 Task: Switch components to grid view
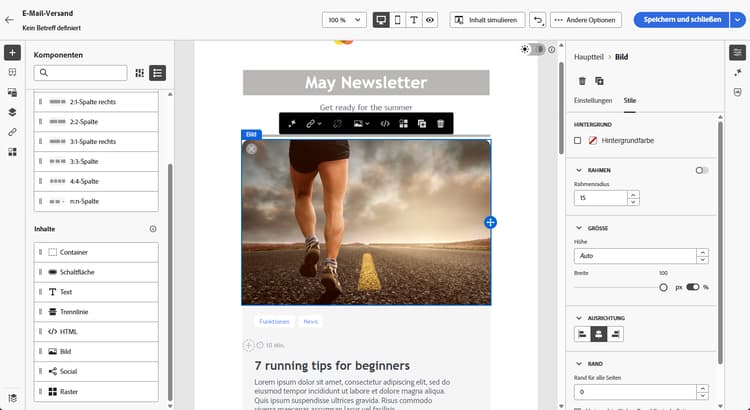(x=139, y=73)
